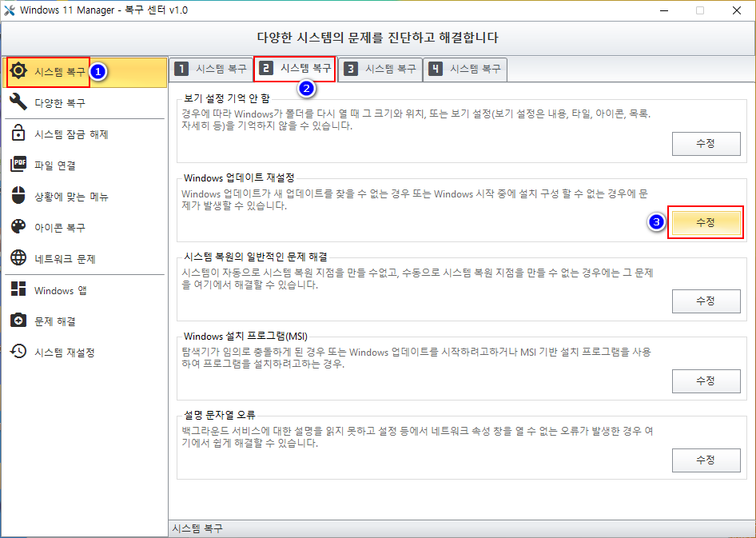
Task: Click the 설명 문자열 오류 heading
Action: click(x=220, y=415)
